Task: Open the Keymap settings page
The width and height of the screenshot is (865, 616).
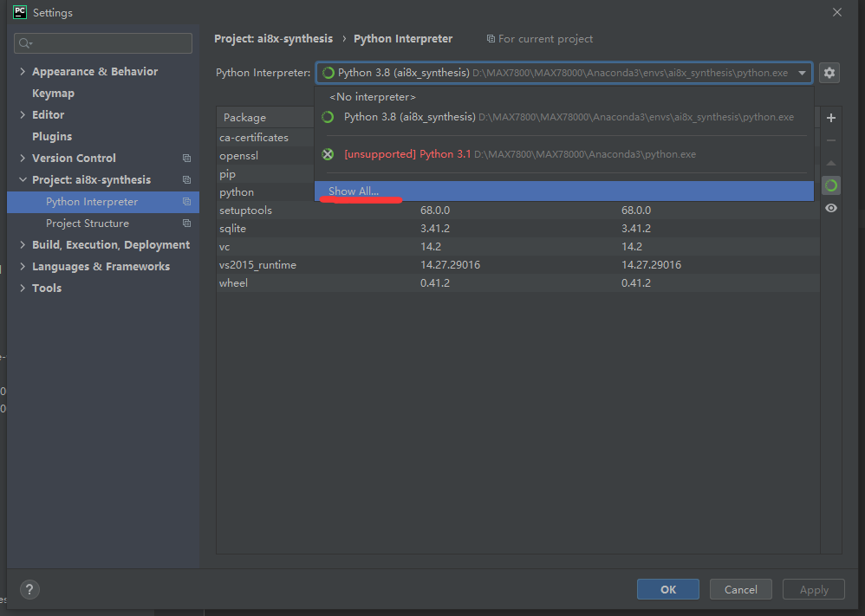Action: [x=53, y=94]
